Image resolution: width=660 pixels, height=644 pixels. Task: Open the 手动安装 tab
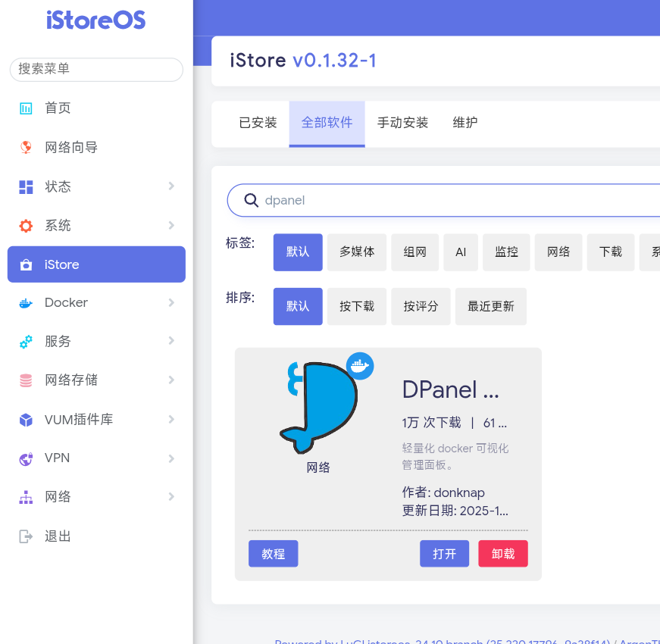pyautogui.click(x=403, y=123)
